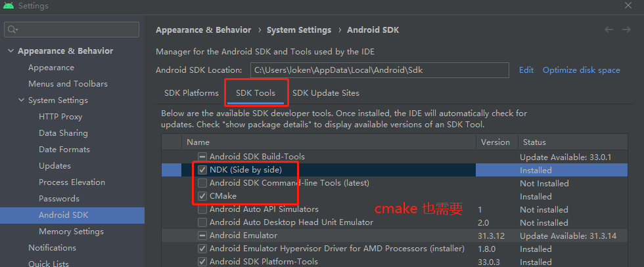Click the Android SDK Location field
Screen dimensions: 644x267
pyautogui.click(x=379, y=70)
